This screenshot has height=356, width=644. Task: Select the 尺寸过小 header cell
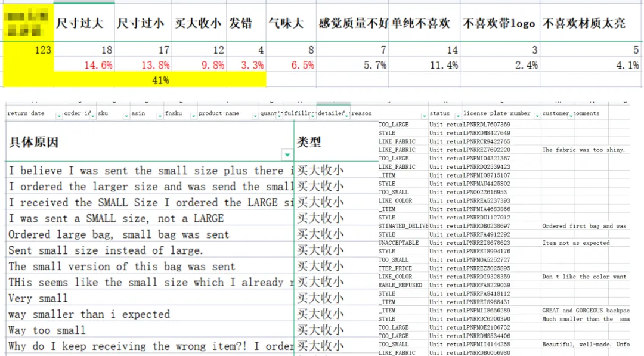[x=143, y=23]
